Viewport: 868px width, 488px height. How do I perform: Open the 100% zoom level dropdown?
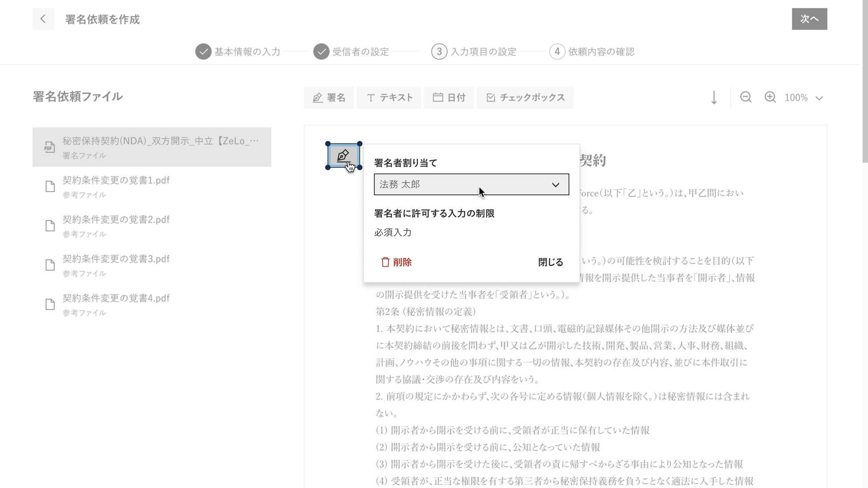(x=803, y=97)
